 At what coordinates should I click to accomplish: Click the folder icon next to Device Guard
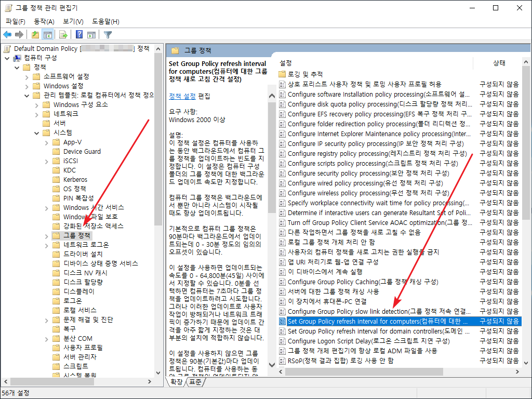point(56,151)
